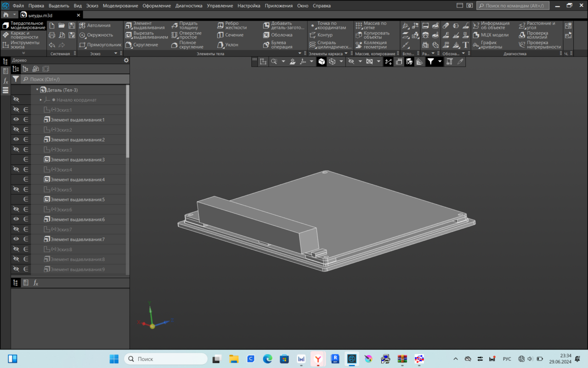Click the tree search field
The image size is (588, 368).
(x=73, y=79)
